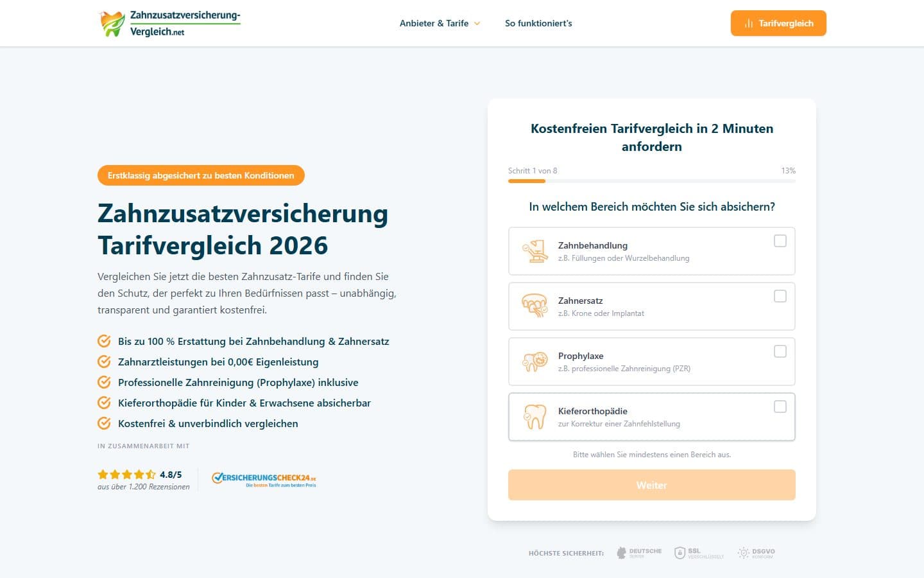Click the tooth icon for Kieferorthopädie
The image size is (924, 578).
(535, 417)
